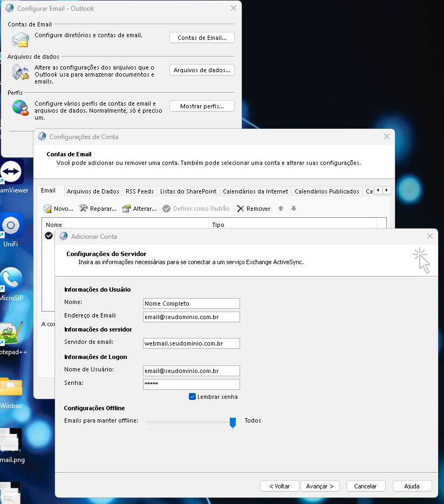Select the Listas do SharePoint tab
The image size is (444, 504).
point(188,191)
